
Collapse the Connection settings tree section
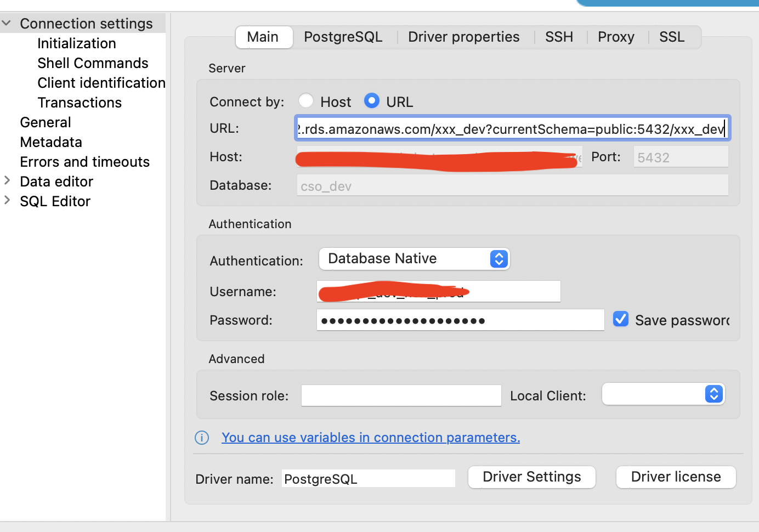point(7,23)
